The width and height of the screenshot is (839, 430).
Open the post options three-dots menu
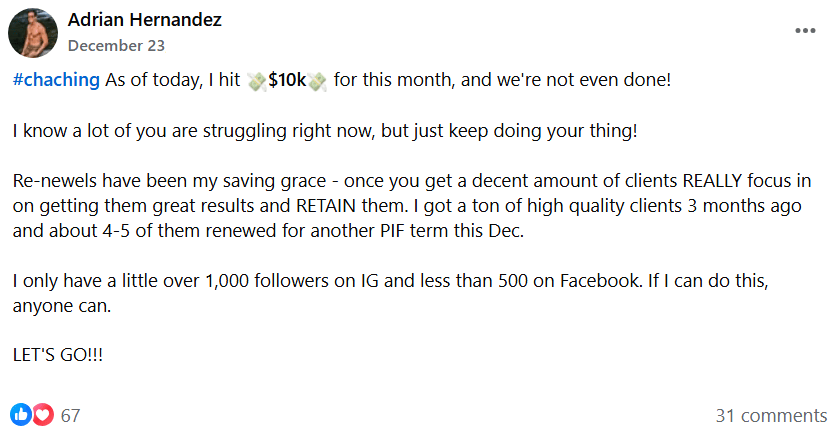click(805, 31)
